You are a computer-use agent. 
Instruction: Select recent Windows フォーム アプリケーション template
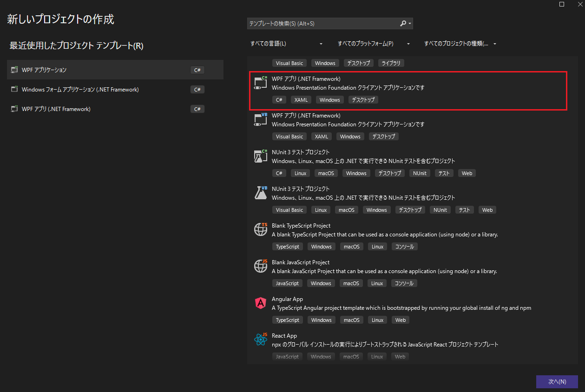coord(80,90)
